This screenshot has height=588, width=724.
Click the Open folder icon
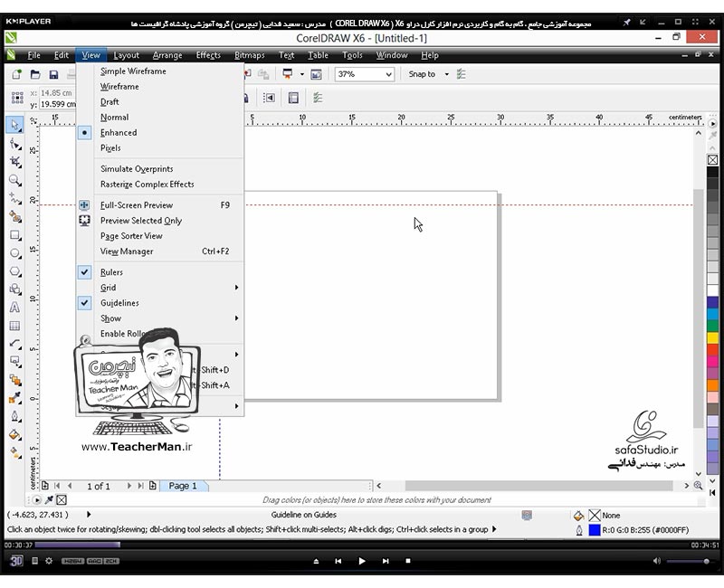(35, 74)
